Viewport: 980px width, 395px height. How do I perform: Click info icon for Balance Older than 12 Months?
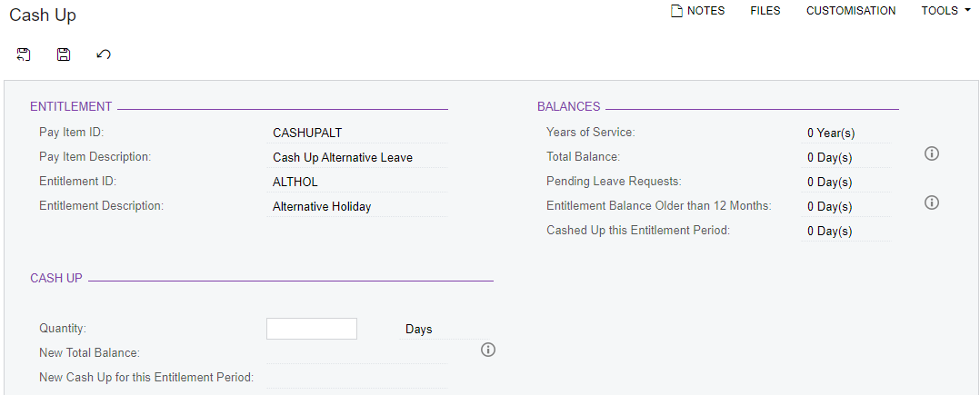click(x=931, y=202)
